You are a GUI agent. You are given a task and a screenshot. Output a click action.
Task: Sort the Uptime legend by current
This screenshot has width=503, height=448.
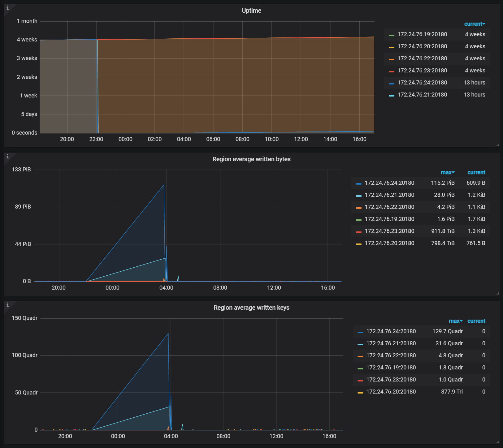click(475, 24)
